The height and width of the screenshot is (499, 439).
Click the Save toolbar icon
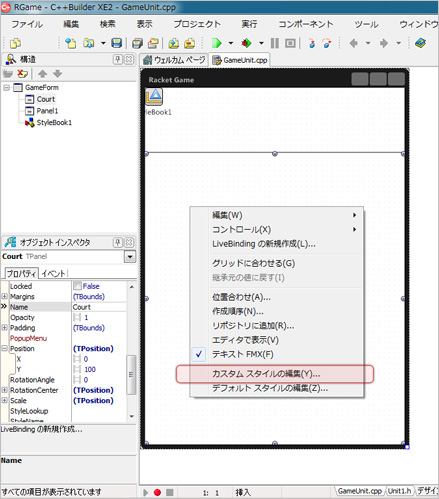tap(116, 43)
